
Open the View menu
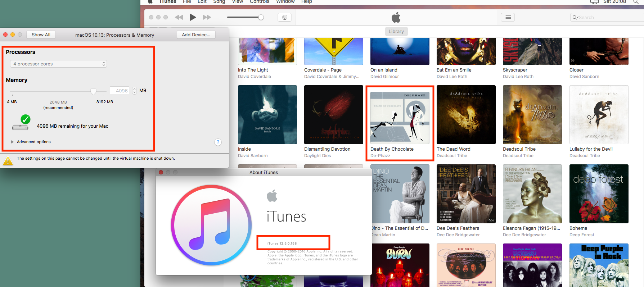point(237,1)
